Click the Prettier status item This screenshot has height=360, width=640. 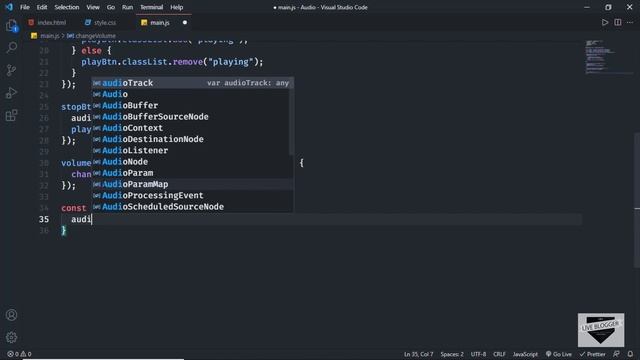(592, 354)
